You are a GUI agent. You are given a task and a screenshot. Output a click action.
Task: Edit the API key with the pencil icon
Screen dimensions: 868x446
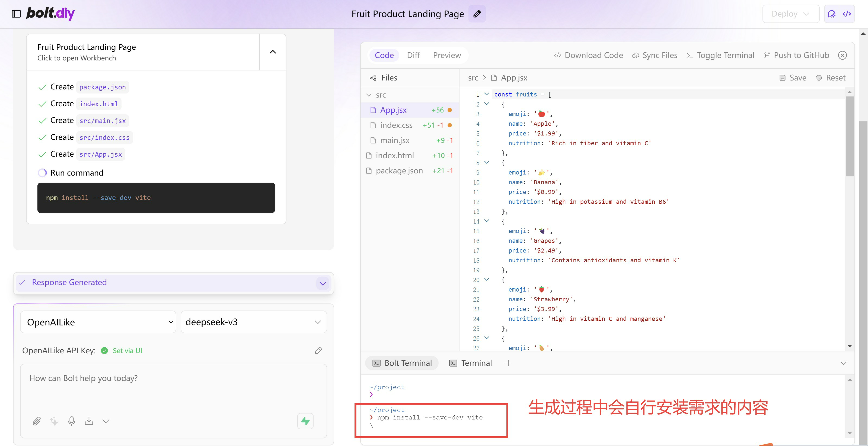[318, 351]
